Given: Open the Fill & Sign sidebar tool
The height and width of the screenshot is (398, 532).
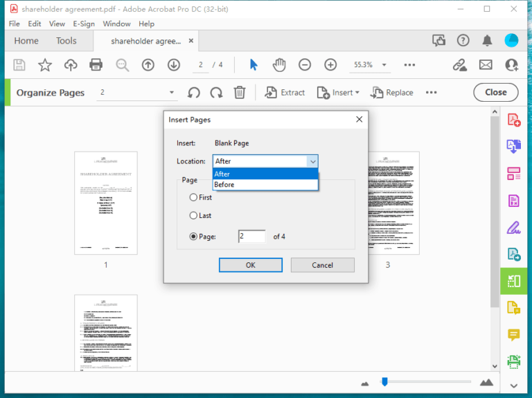Looking at the screenshot, I should (x=514, y=228).
